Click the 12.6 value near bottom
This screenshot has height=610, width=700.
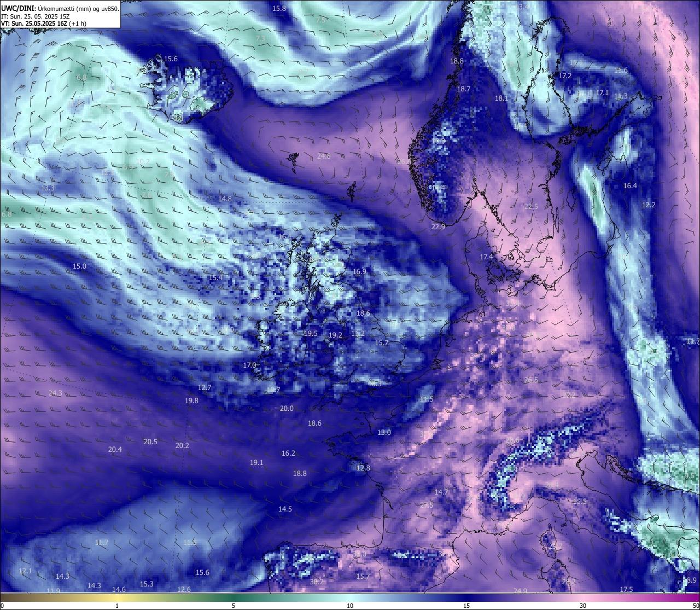184,589
